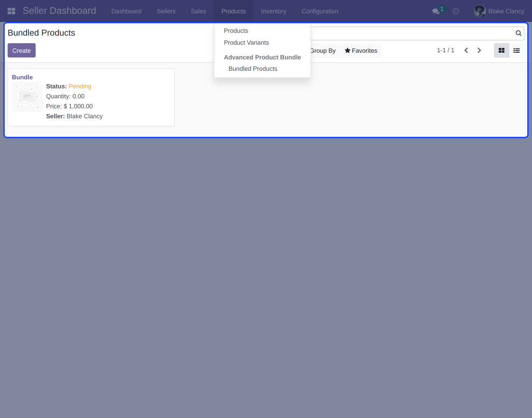The height and width of the screenshot is (418, 532).
Task: Open the Configuration menu
Action: tap(320, 11)
